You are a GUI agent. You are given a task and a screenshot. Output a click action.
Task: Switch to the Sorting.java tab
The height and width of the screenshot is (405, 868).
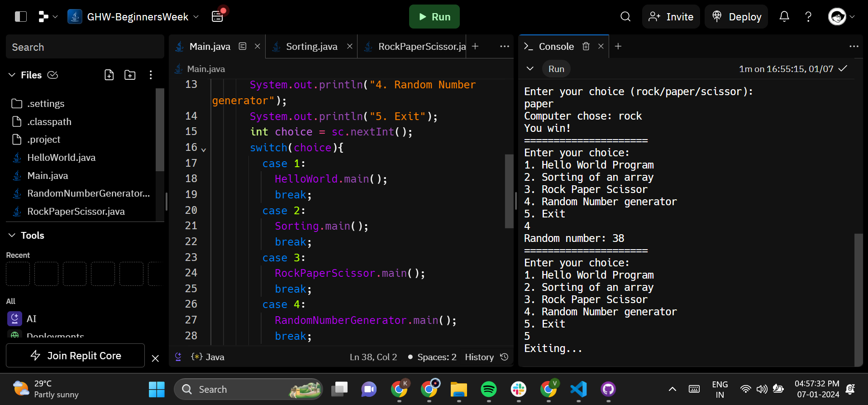311,46
